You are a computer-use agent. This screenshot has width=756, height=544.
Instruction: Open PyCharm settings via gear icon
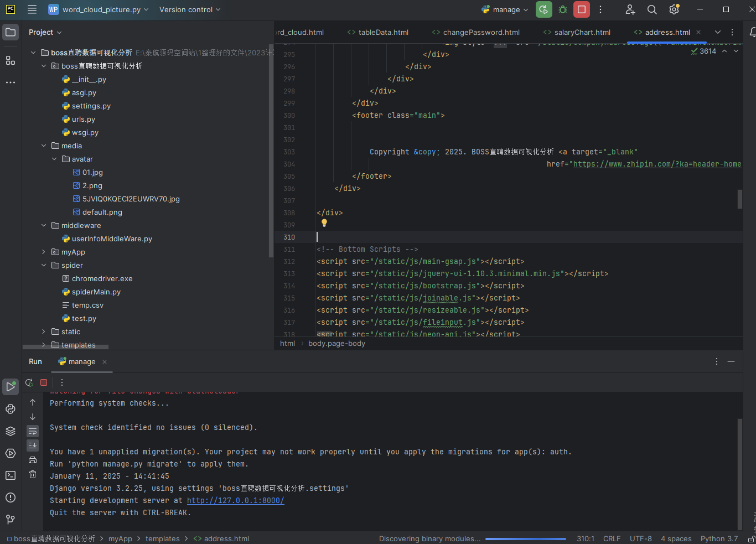point(674,9)
